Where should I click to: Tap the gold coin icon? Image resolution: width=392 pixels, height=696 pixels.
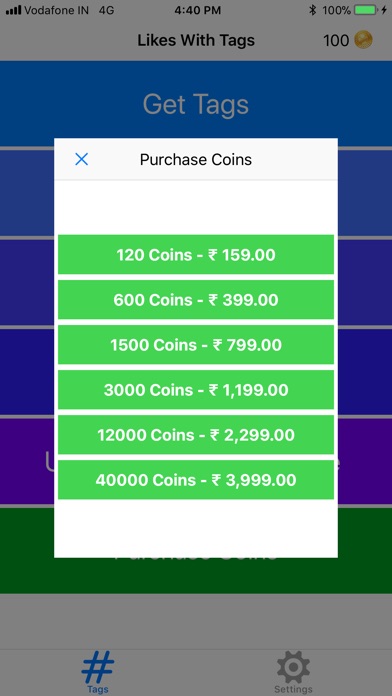364,40
